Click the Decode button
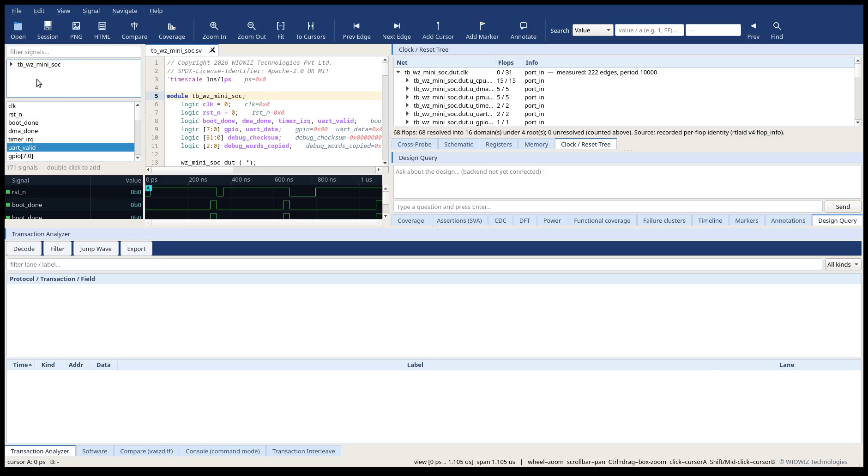Image resolution: width=868 pixels, height=476 pixels. coord(24,249)
